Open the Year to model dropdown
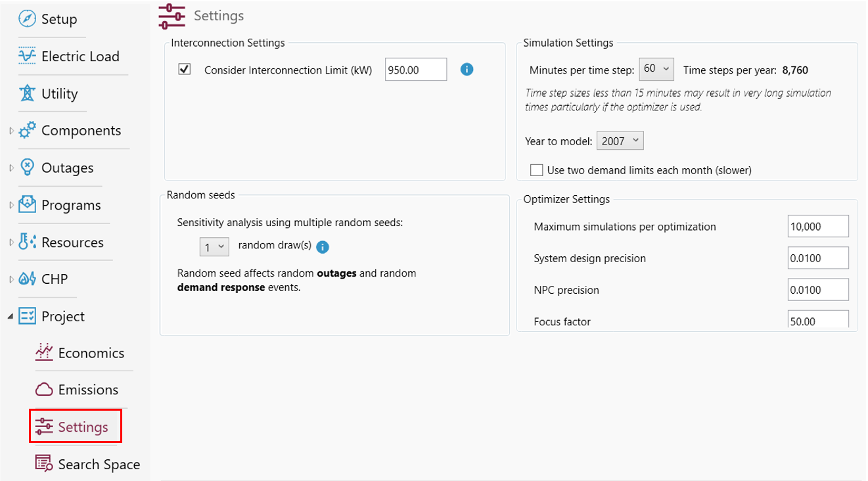Viewport: 868px width, 481px height. pyautogui.click(x=620, y=141)
